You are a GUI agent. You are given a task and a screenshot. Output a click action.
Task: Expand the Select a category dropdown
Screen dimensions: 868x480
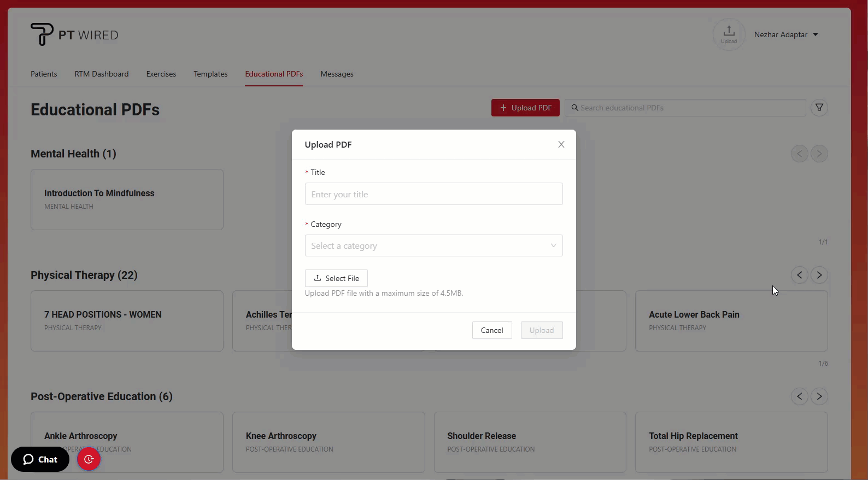point(433,245)
